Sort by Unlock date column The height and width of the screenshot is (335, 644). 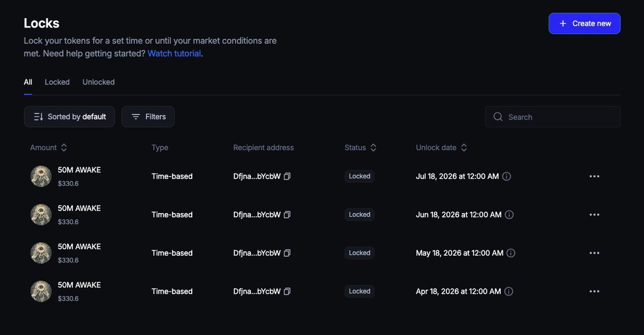(441, 148)
